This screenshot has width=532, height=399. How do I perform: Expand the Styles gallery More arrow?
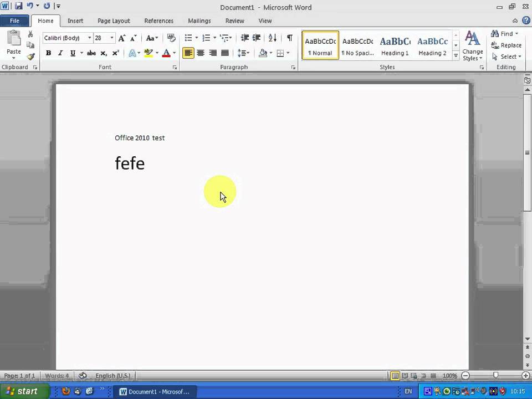456,55
